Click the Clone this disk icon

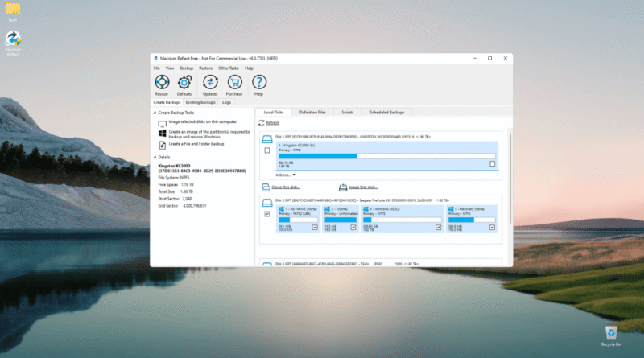click(266, 187)
